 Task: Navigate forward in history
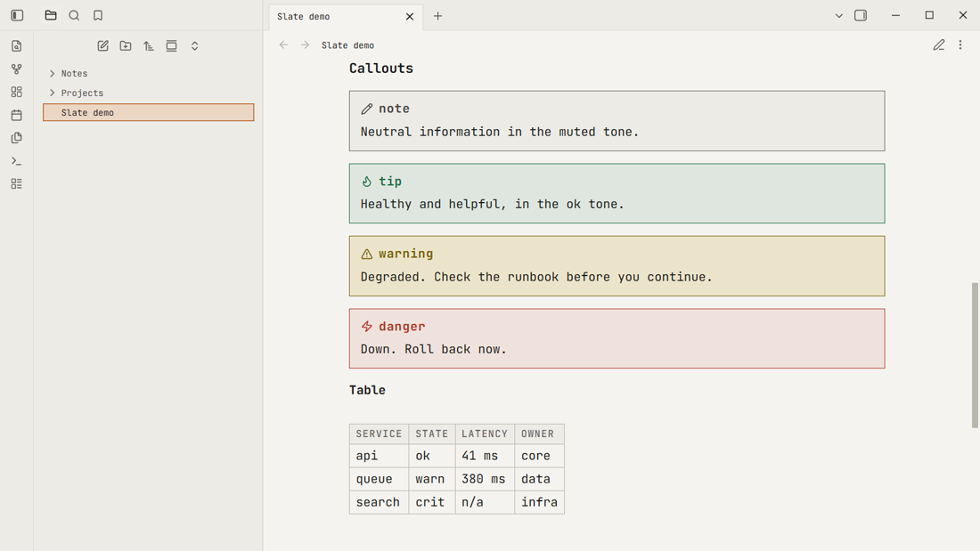coord(305,45)
